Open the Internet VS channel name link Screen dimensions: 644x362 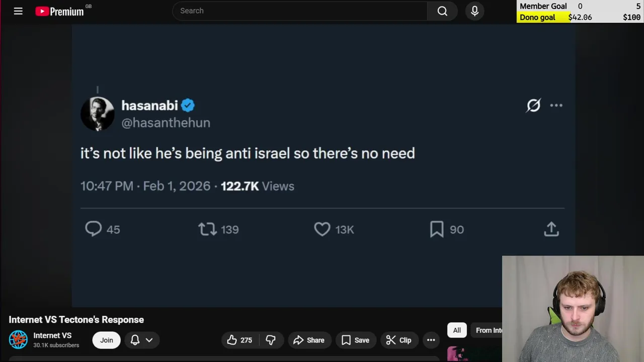pyautogui.click(x=52, y=335)
